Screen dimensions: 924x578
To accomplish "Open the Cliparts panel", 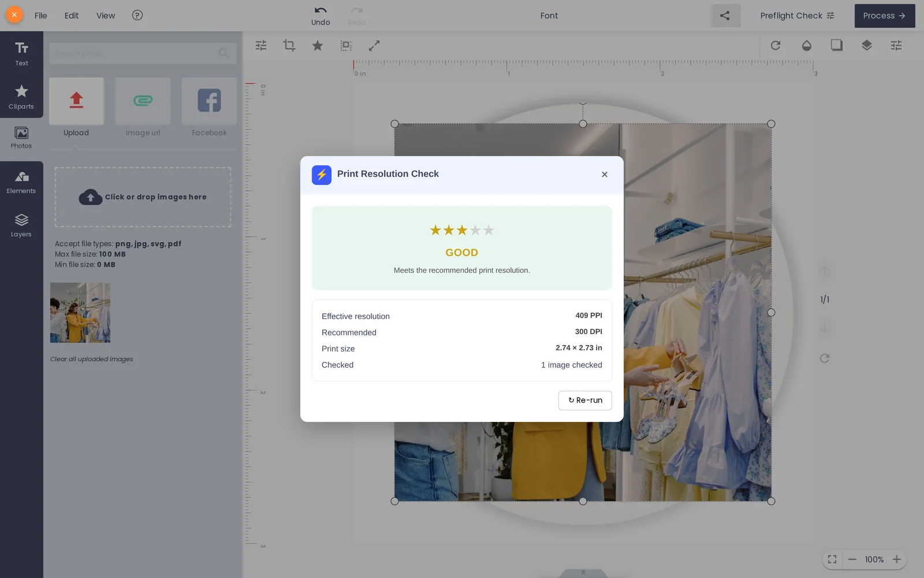I will click(21, 97).
